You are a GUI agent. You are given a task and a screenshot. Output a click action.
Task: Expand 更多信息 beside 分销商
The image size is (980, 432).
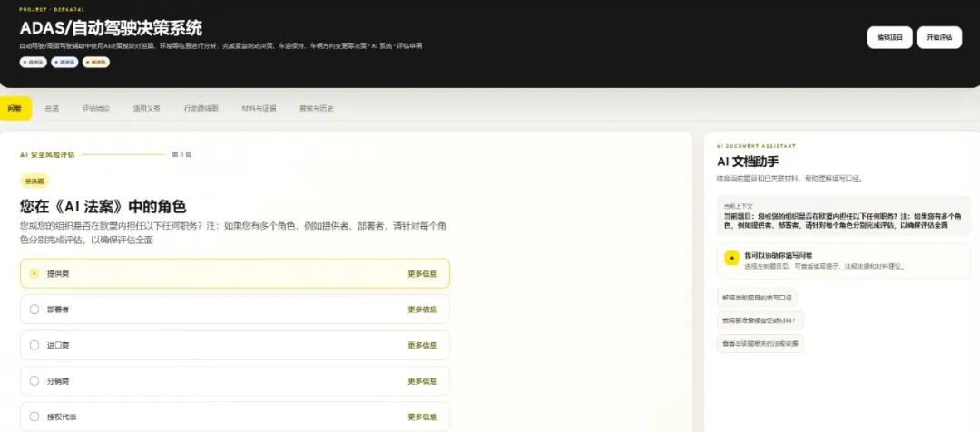(x=423, y=381)
